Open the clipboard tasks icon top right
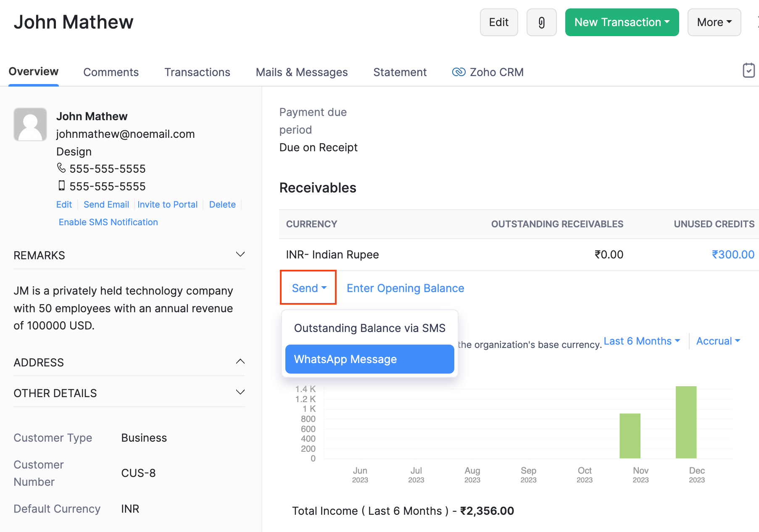759x532 pixels. pos(748,71)
